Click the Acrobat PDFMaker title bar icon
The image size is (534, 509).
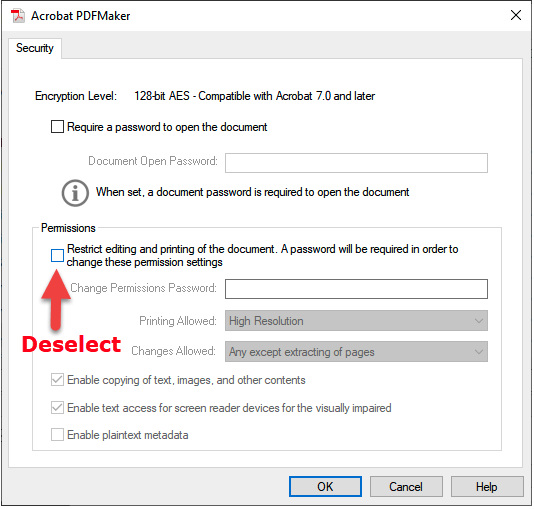[18, 16]
